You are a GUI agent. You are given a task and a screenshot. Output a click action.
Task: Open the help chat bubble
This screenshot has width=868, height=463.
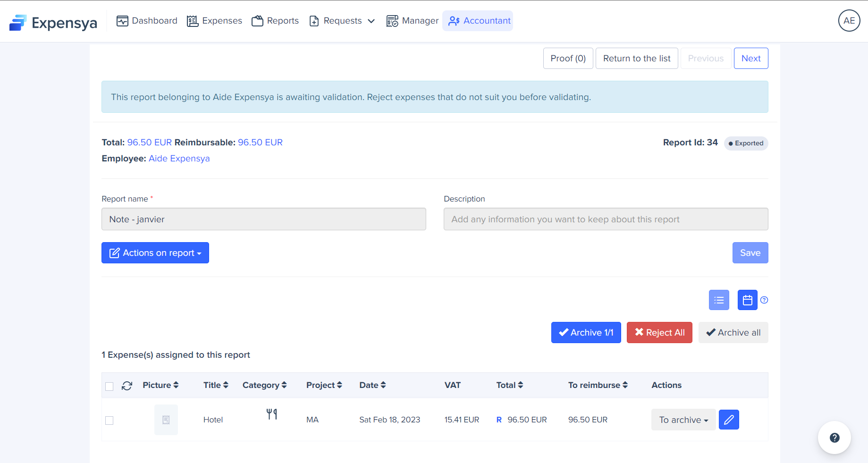(x=834, y=438)
